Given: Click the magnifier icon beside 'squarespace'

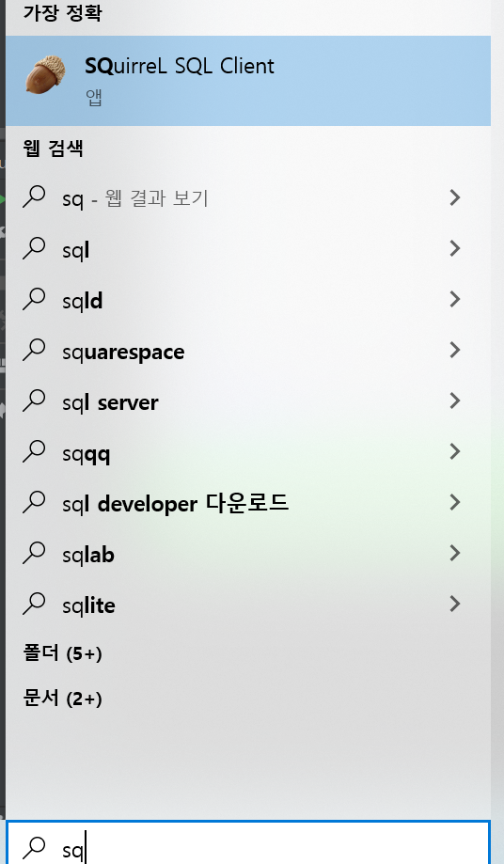Looking at the screenshot, I should click(34, 350).
